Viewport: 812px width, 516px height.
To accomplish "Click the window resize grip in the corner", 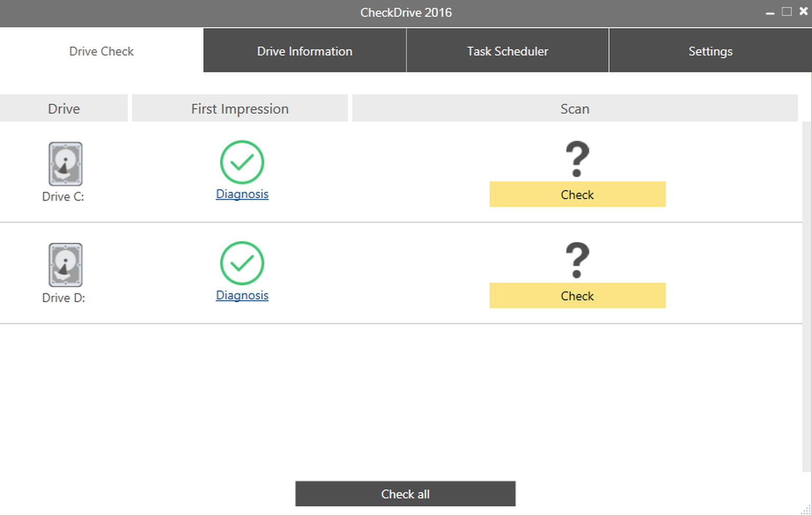I will pyautogui.click(x=806, y=510).
